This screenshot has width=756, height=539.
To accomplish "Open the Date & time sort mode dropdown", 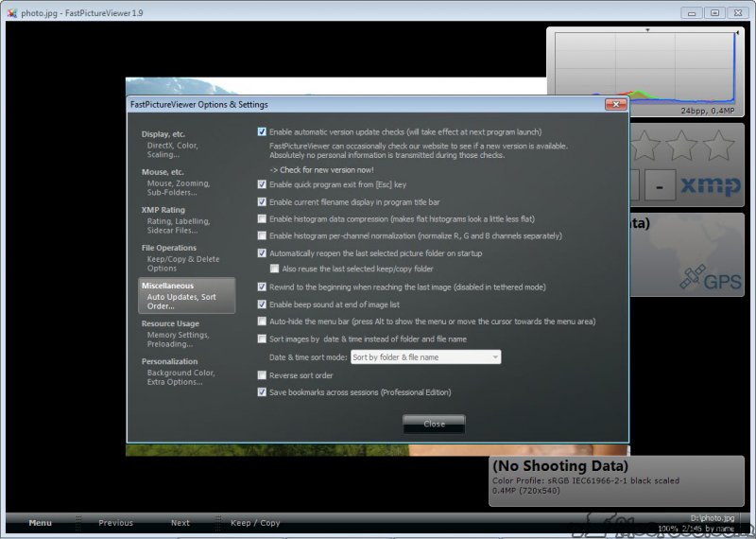I will [426, 357].
